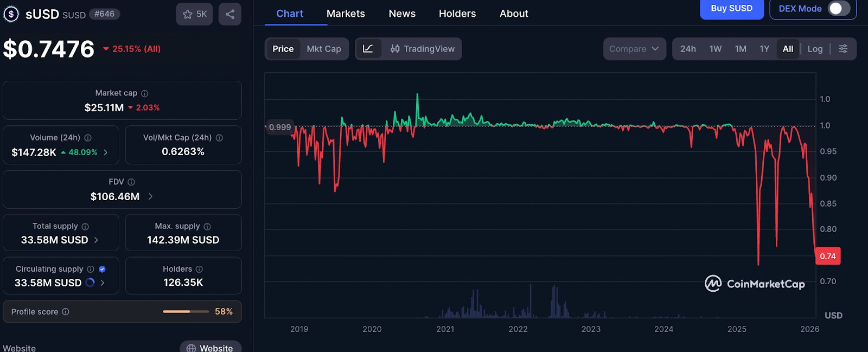The image size is (868, 352).
Task: Click the share icon next to sUSD
Action: point(230,14)
